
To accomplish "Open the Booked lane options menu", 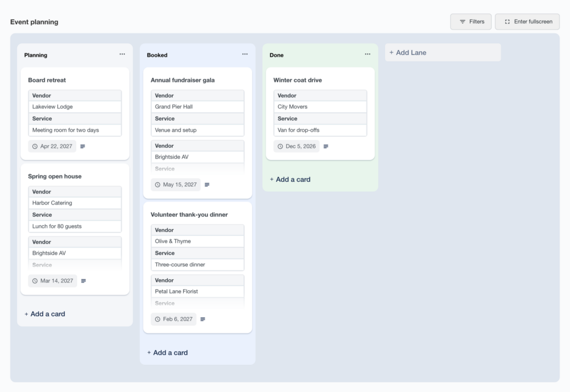I will point(245,54).
